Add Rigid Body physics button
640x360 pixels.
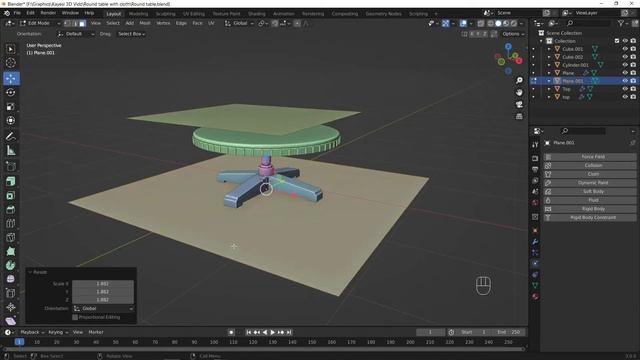(x=590, y=209)
